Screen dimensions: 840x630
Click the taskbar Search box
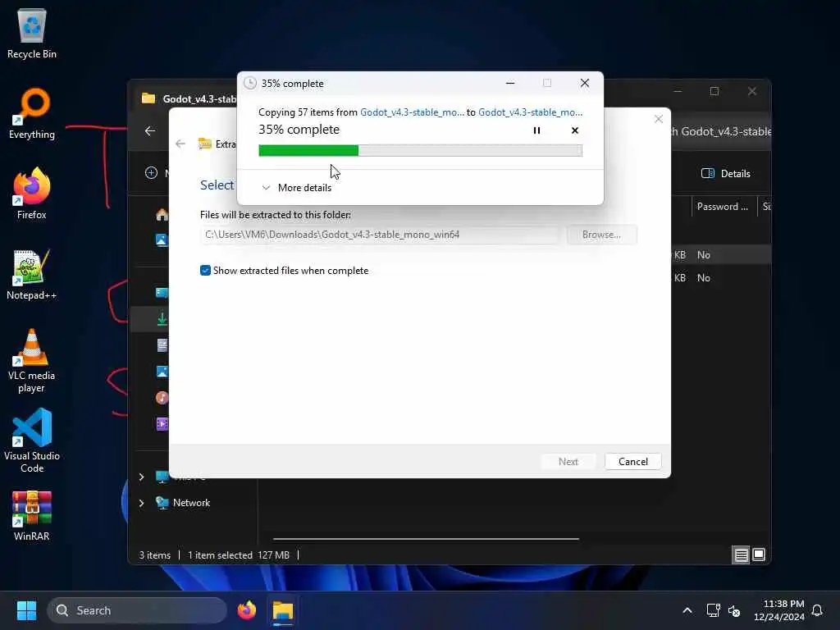(x=137, y=610)
